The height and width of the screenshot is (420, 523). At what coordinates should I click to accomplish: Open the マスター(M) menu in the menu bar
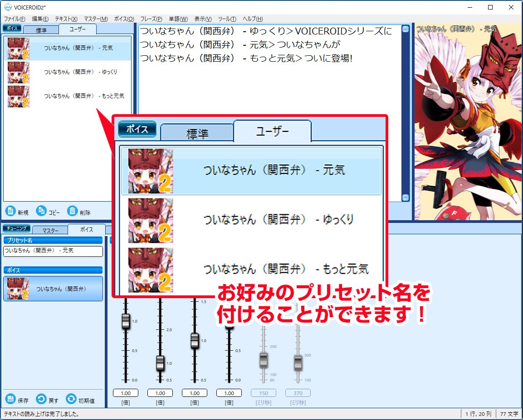click(96, 19)
